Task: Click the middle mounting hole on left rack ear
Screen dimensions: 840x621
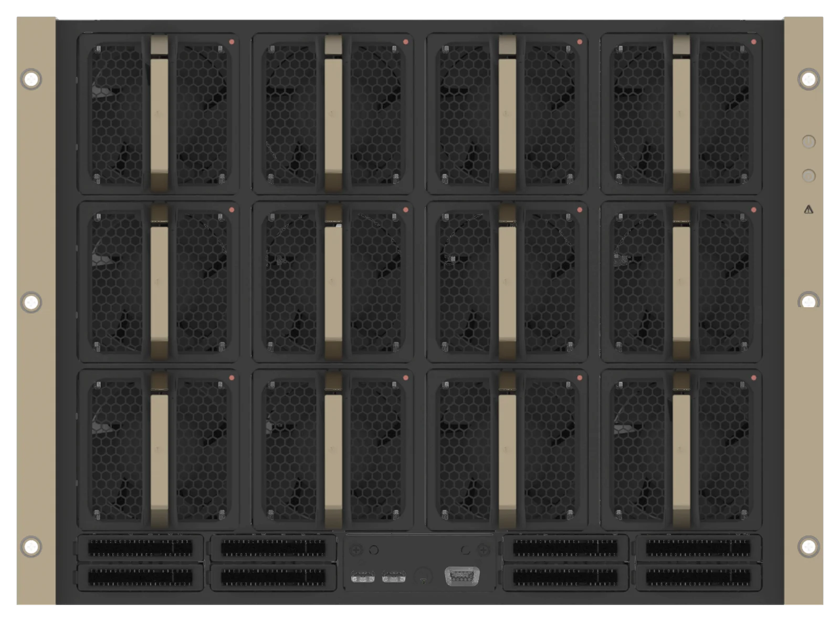Action: [x=31, y=303]
